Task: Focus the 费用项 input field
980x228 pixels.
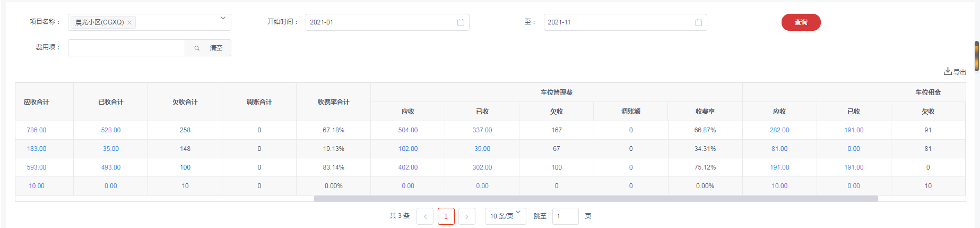Action: point(126,48)
